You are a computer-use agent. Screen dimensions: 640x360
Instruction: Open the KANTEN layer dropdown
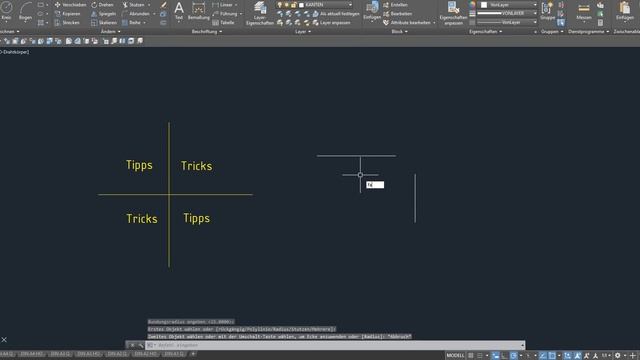pos(351,5)
